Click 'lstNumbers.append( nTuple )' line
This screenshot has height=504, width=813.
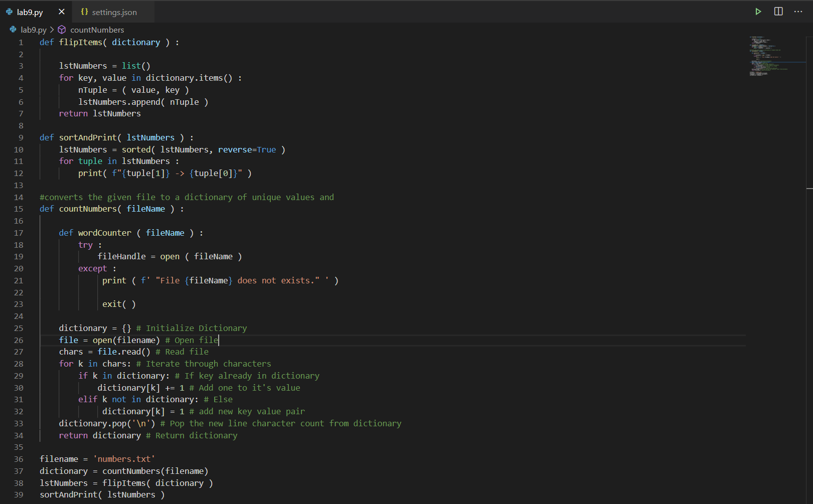[143, 102]
